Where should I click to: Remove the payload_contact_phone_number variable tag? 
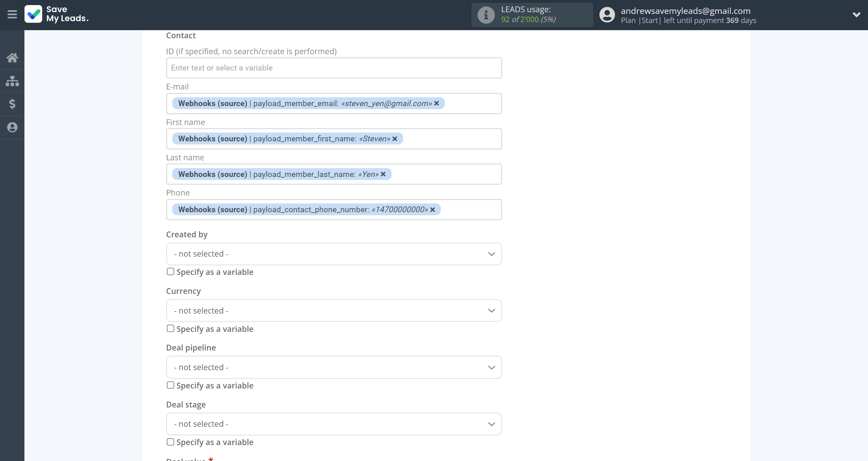click(x=433, y=209)
